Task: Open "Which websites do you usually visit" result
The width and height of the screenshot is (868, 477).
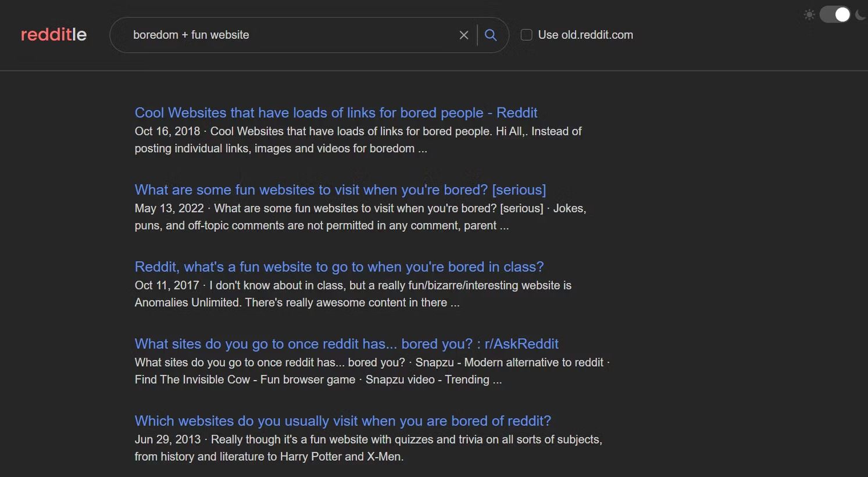Action: coord(343,421)
